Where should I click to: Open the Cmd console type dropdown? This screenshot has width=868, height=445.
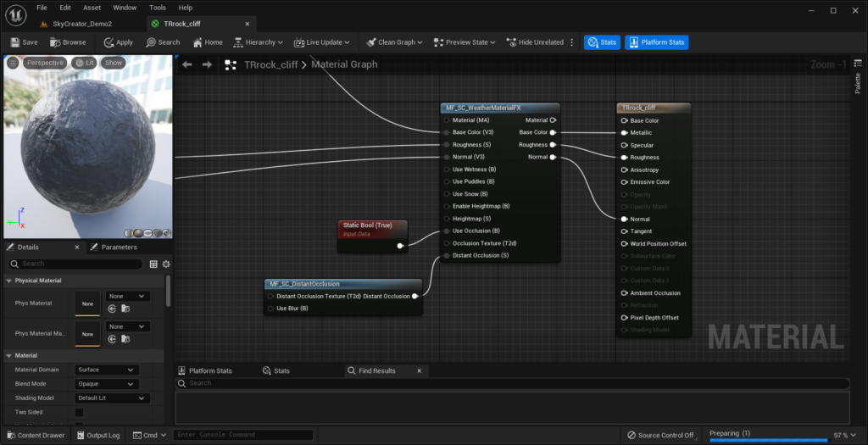coord(149,435)
